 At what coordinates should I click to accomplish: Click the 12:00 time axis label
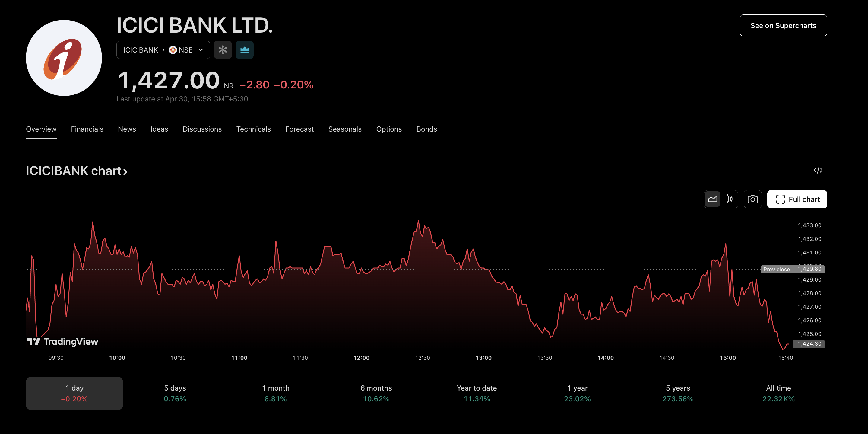tap(361, 358)
